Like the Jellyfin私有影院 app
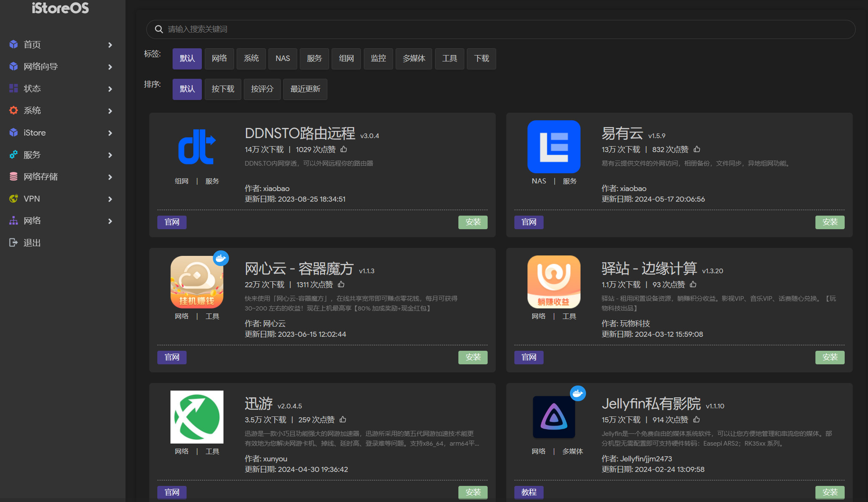This screenshot has height=502, width=868. 696,419
